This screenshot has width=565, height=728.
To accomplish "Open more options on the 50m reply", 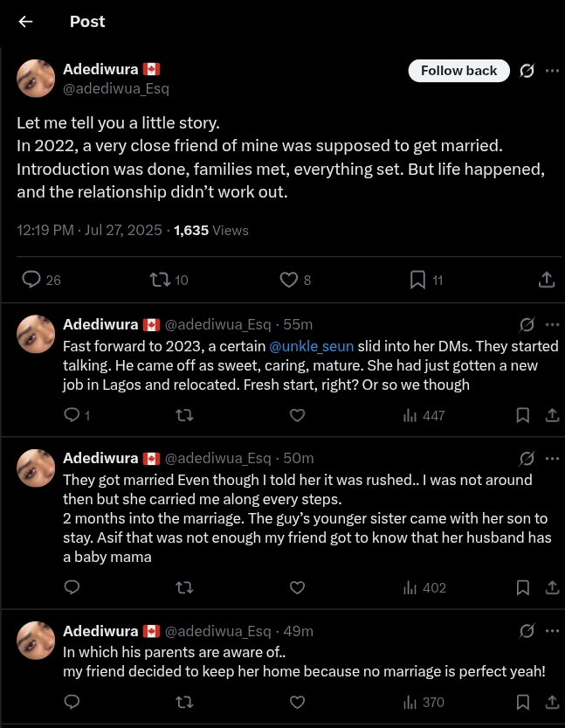I will (x=552, y=458).
